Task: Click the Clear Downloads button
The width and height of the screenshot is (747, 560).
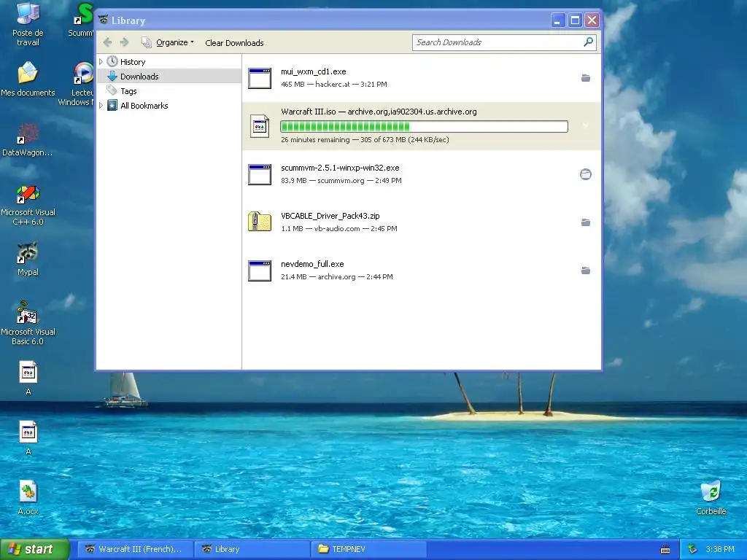Action: pos(234,43)
